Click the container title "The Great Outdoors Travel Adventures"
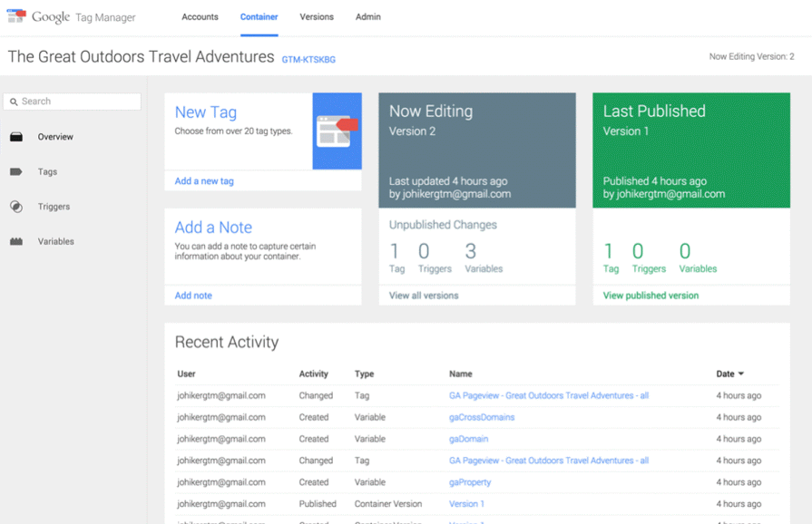 tap(141, 56)
